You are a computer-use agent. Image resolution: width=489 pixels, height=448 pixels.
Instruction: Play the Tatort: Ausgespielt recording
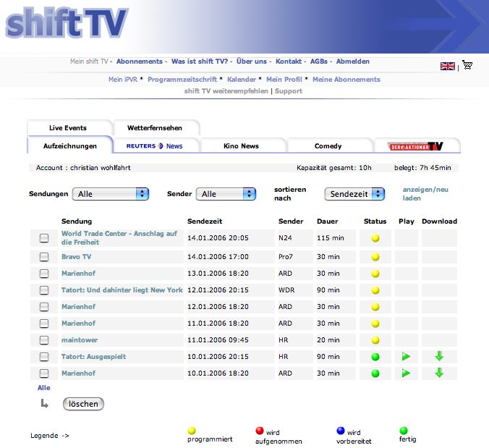point(406,356)
